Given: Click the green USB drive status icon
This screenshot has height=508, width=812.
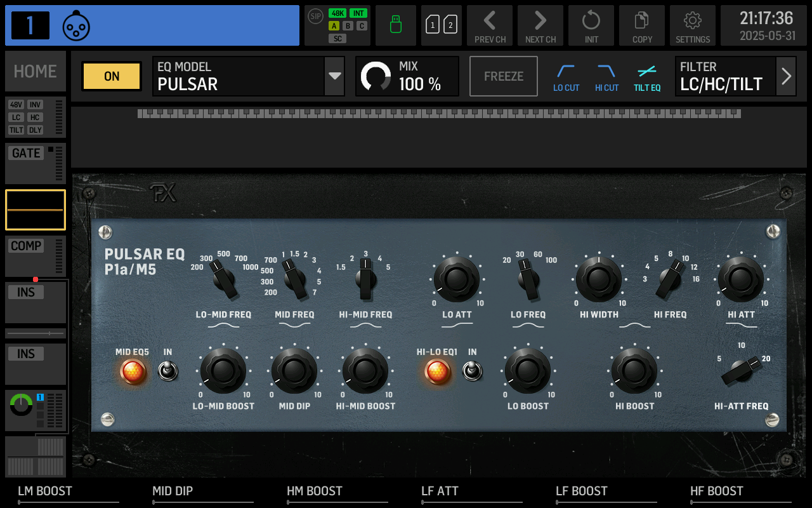Looking at the screenshot, I should tap(395, 25).
